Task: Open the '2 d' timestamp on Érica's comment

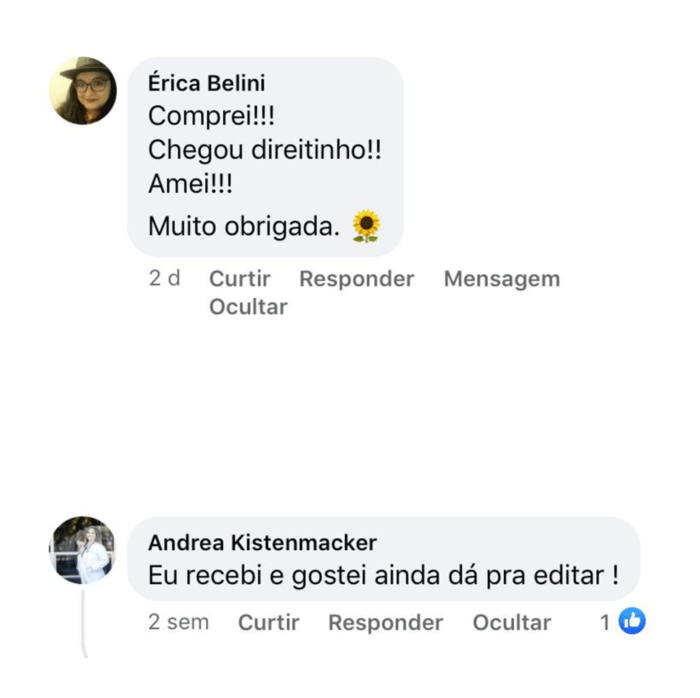Action: coord(164,278)
